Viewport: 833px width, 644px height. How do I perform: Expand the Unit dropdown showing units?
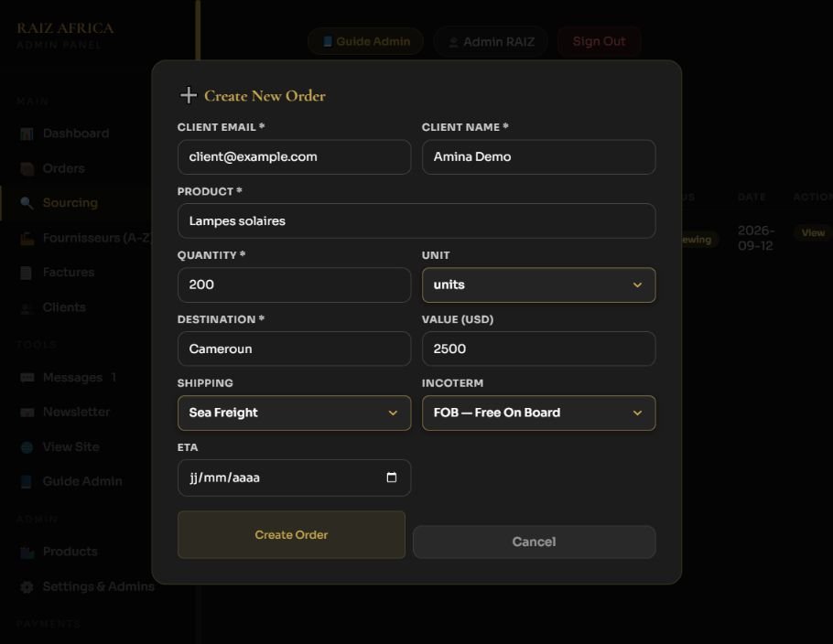tap(538, 285)
